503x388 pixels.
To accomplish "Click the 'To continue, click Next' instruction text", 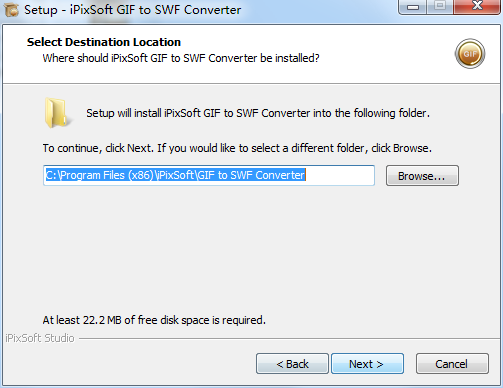I will (237, 148).
